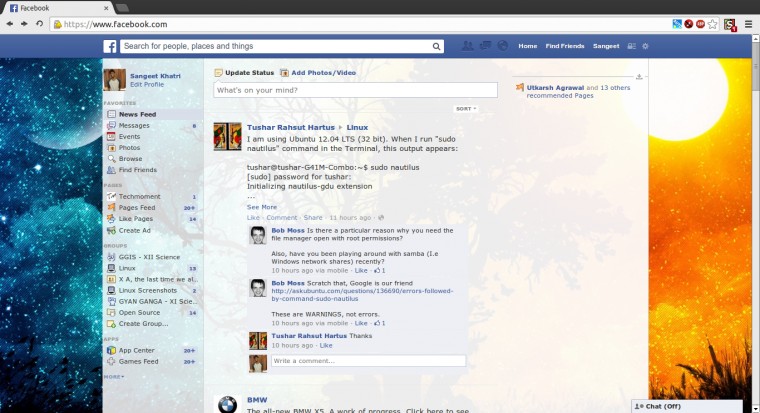Switch to the Facebook browser tab
Viewport: 760px width, 413px height.
57,8
